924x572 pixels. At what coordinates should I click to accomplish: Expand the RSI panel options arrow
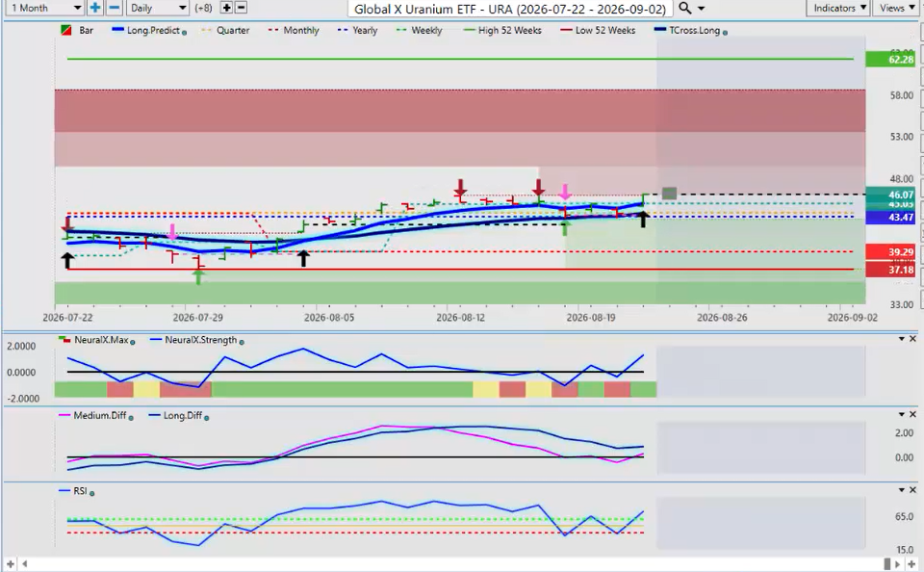[902, 490]
